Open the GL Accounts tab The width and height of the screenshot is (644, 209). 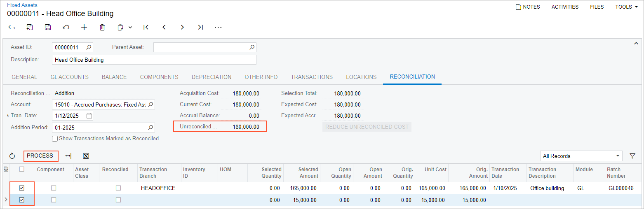tap(69, 77)
